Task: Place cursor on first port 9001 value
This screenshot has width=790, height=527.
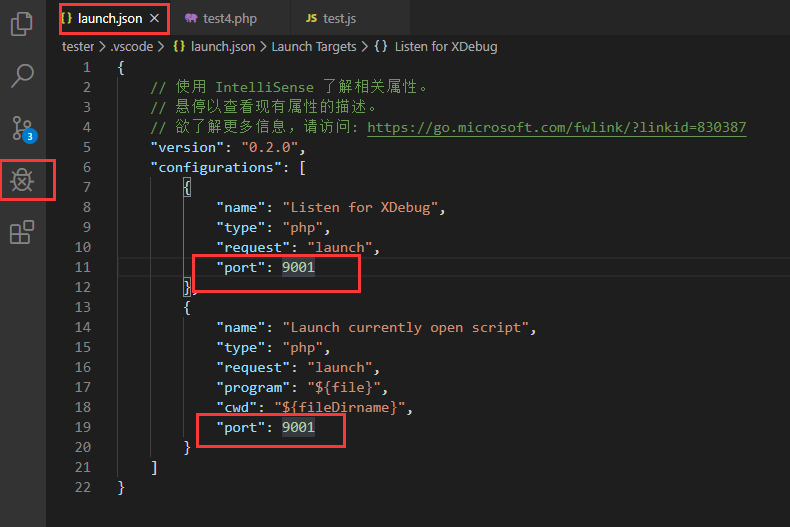Action: pyautogui.click(x=298, y=267)
